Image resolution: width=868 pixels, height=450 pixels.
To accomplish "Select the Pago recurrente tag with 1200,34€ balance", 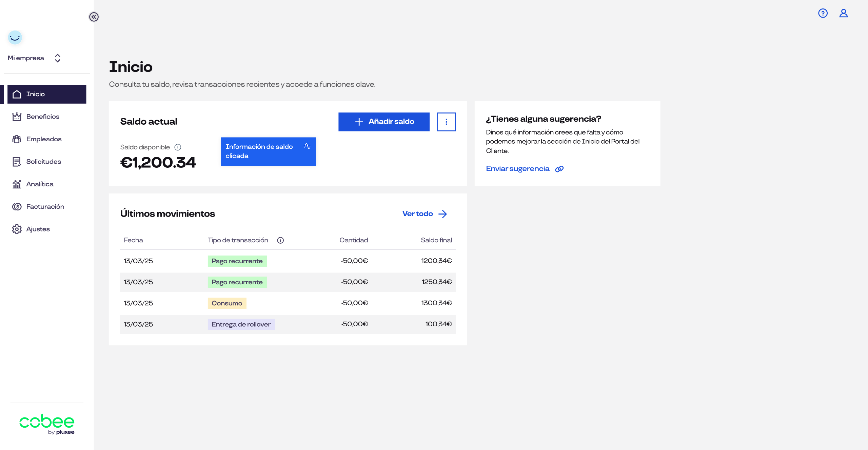I will [237, 261].
